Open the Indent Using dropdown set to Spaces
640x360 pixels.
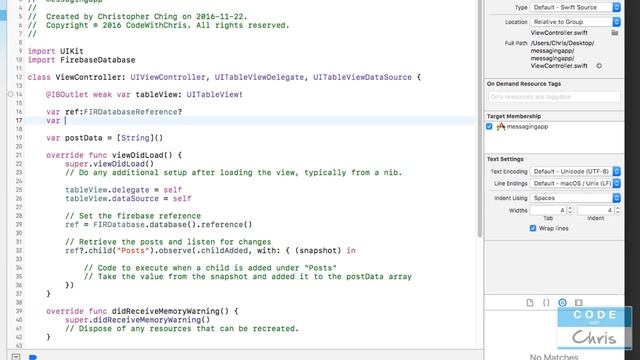coord(575,198)
